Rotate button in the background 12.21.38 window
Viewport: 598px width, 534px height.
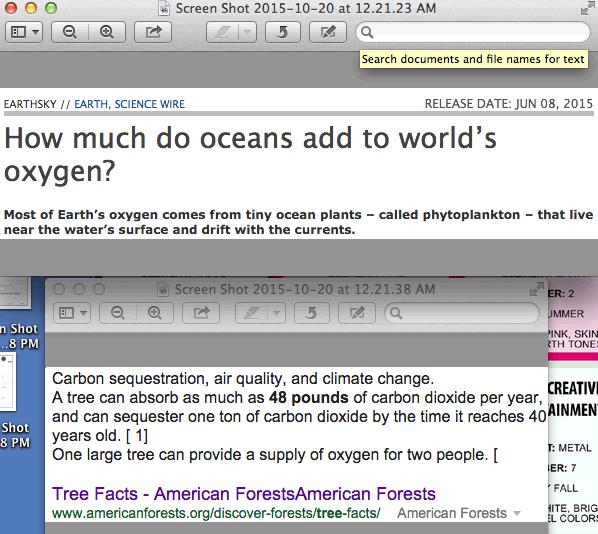coord(312,313)
